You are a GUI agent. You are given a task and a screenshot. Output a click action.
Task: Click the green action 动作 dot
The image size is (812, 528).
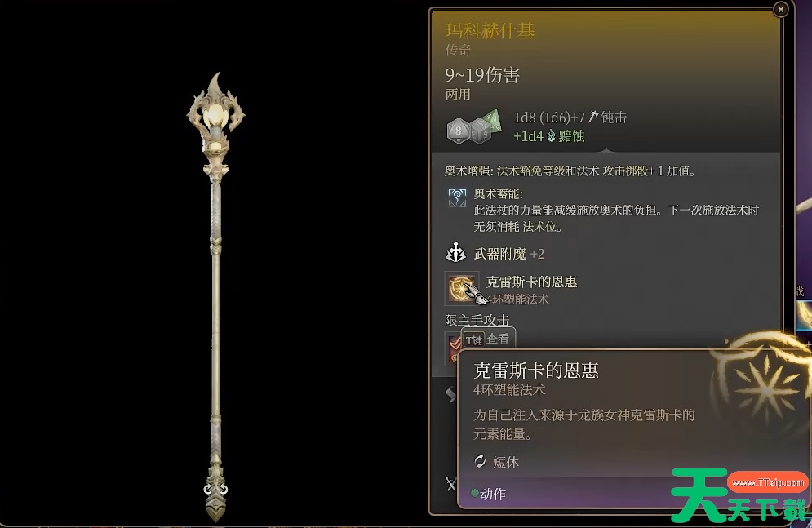[474, 493]
